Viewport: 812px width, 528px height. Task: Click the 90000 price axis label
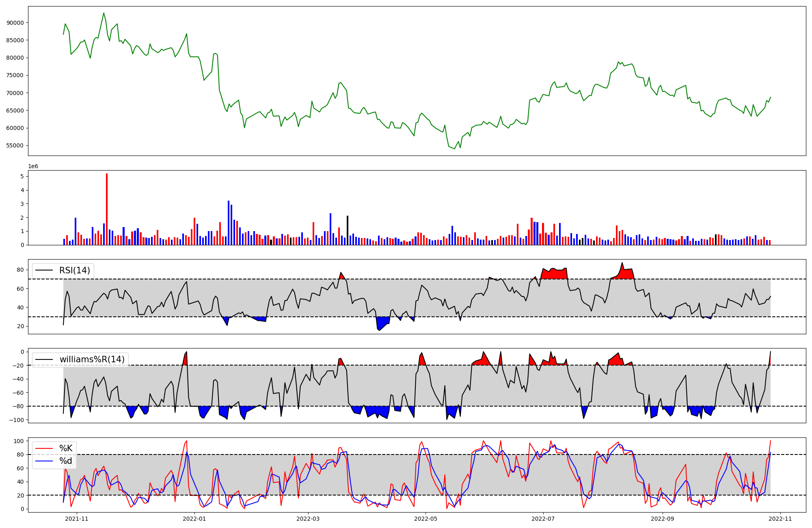click(x=15, y=23)
